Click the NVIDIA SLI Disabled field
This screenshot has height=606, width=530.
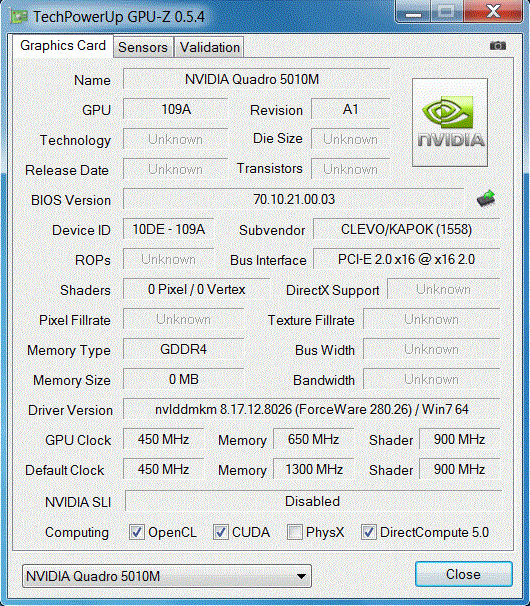313,501
